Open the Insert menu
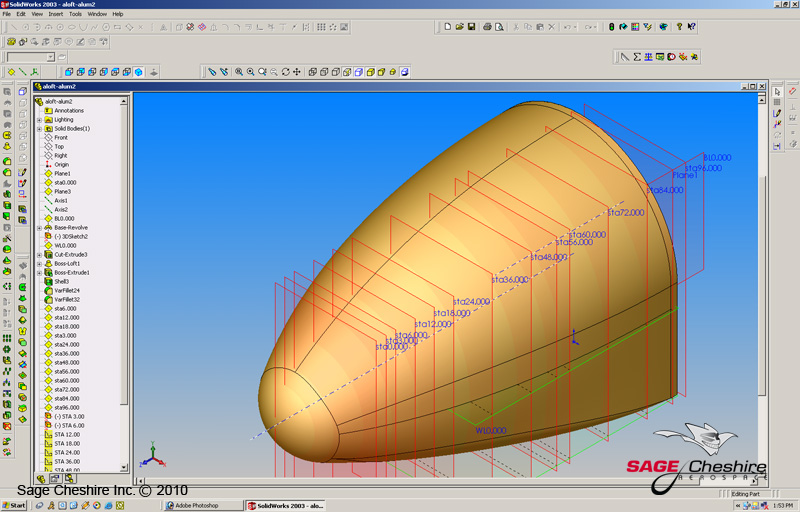The height and width of the screenshot is (512, 800). click(x=55, y=14)
